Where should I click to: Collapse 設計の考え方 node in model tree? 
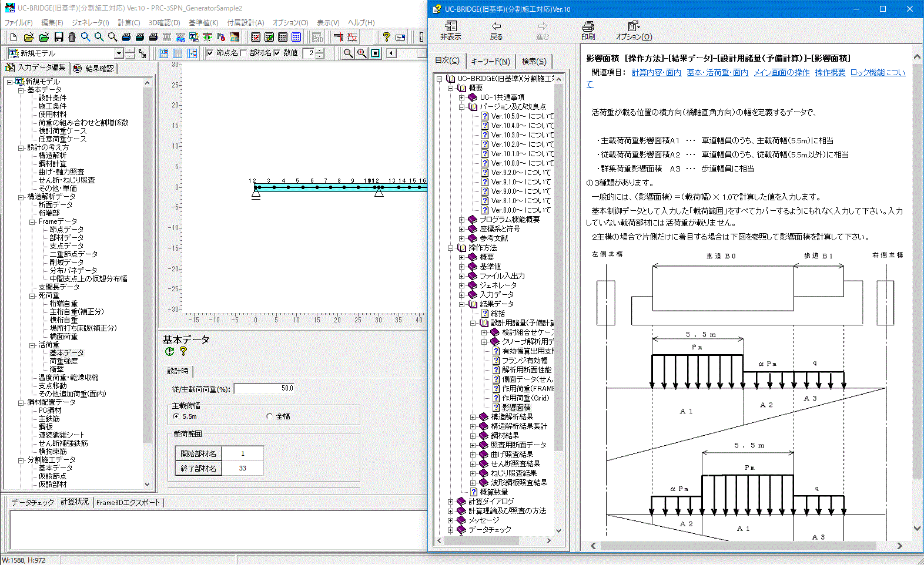(x=21, y=147)
